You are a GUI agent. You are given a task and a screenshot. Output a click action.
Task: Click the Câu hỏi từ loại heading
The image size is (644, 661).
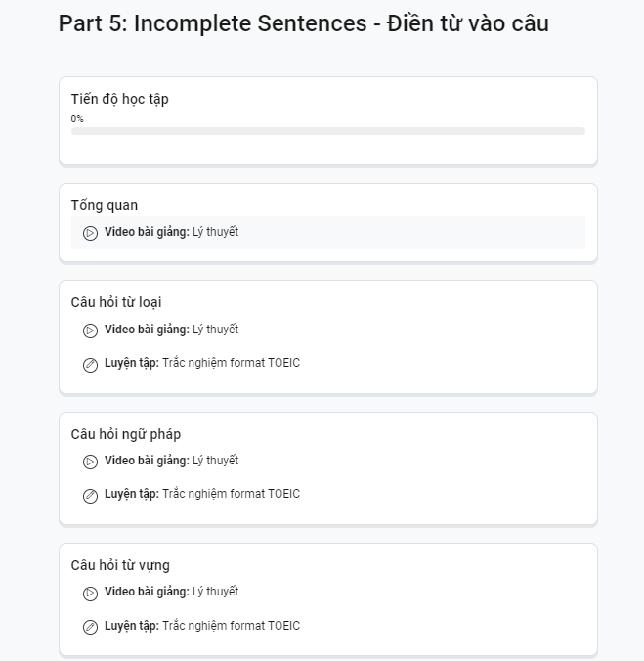point(116,302)
